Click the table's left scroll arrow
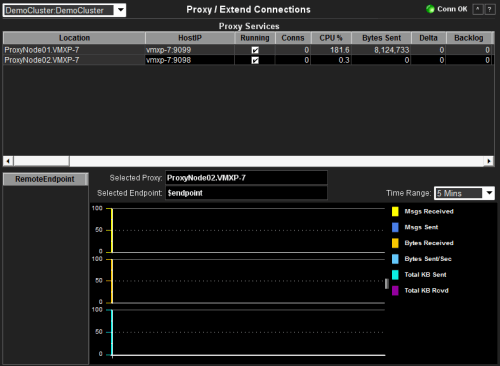500x366 pixels. click(8, 161)
